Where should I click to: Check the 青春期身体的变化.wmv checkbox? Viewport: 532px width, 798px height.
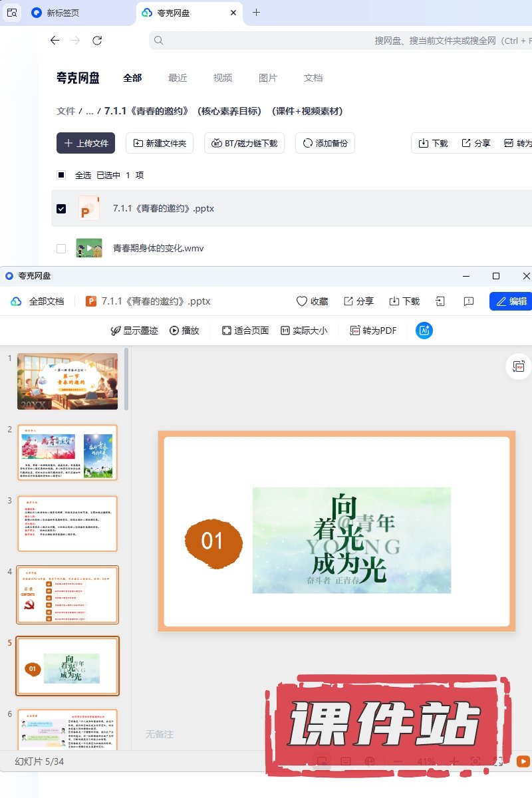click(61, 249)
